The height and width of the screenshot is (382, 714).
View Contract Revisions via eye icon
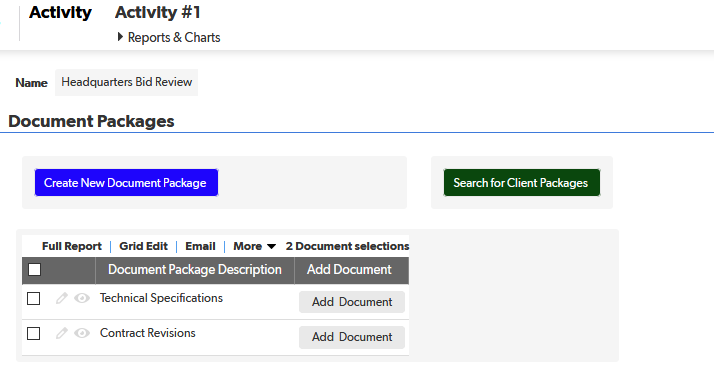(x=82, y=333)
